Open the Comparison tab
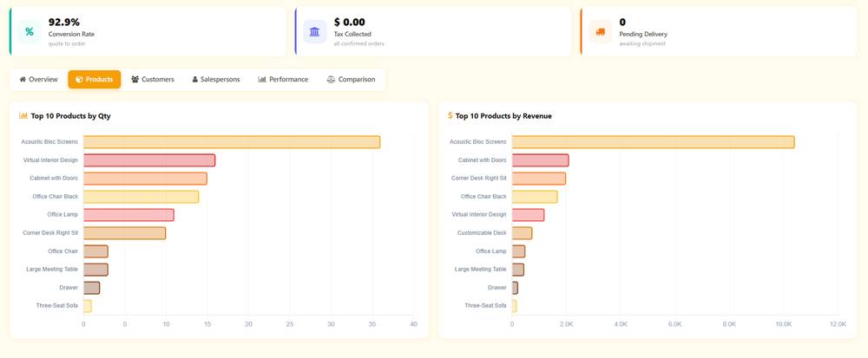This screenshot has height=358, width=868. 351,79
